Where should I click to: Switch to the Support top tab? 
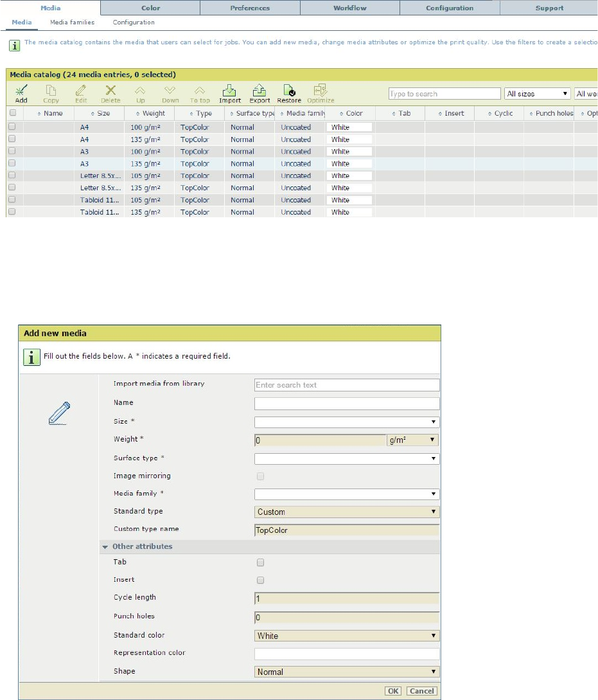549,8
